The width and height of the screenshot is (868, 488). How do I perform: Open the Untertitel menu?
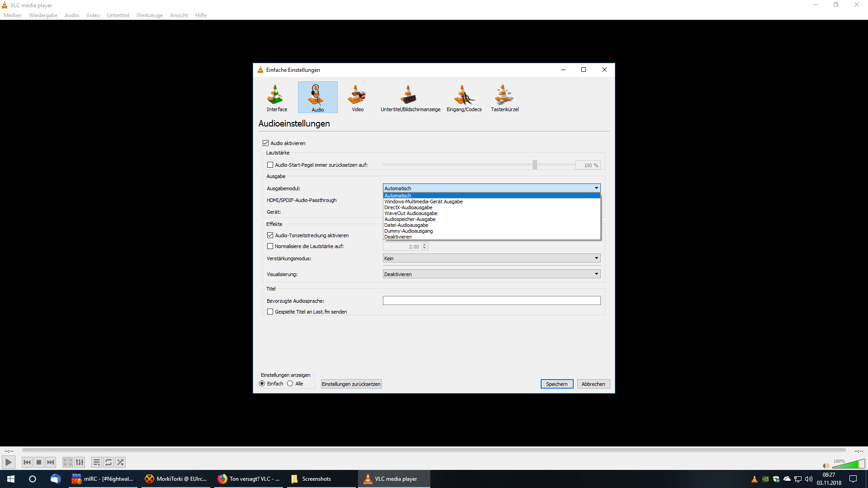point(118,15)
